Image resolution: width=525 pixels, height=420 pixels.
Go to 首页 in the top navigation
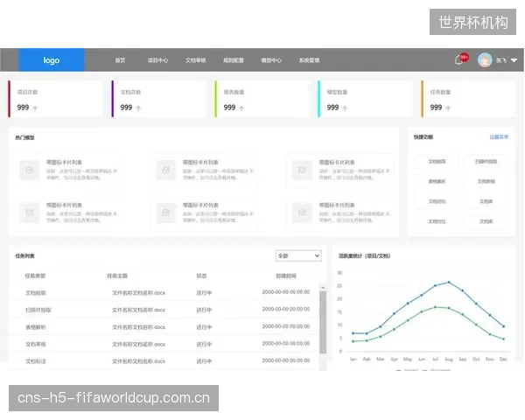click(x=120, y=60)
